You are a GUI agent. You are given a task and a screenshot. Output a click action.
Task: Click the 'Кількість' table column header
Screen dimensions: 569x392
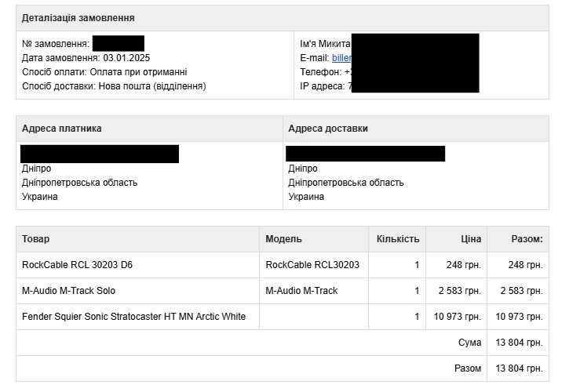[398, 239]
